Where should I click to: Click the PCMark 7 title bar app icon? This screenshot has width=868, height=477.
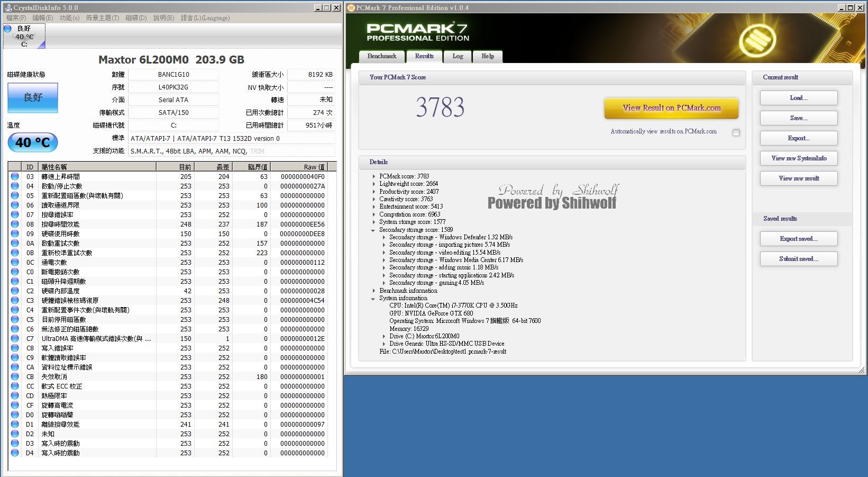[351, 7]
